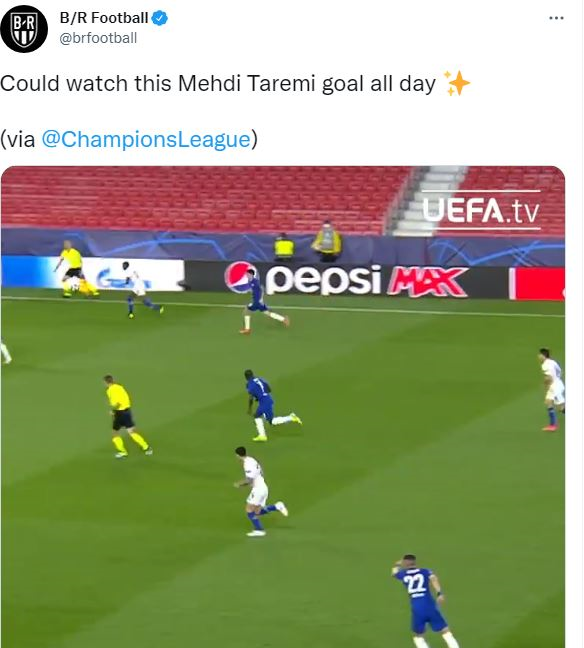Click the white-kit player running in midfield
This screenshot has height=648, width=584.
(x=259, y=491)
